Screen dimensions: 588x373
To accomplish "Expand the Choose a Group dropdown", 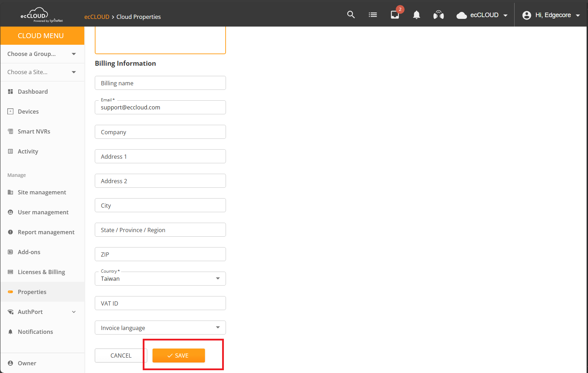I will point(42,54).
